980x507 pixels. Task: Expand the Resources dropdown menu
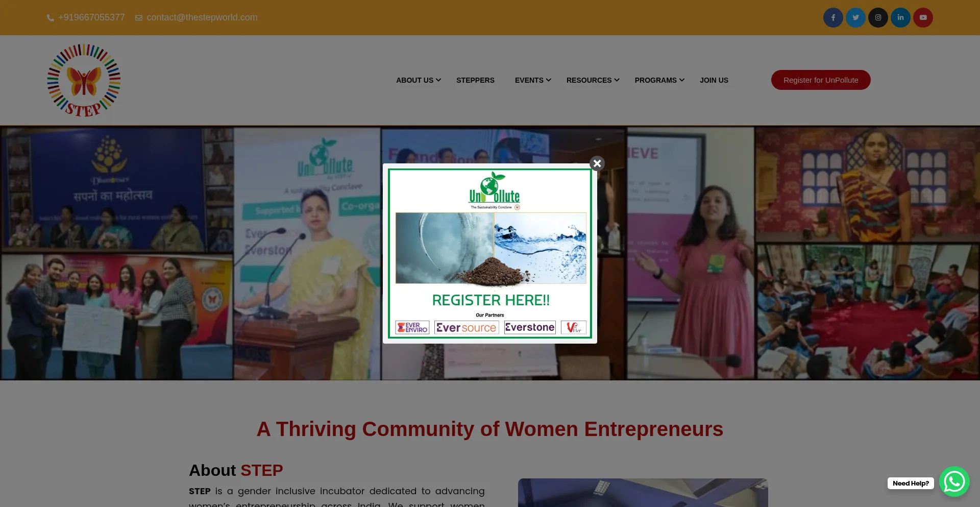pyautogui.click(x=593, y=80)
